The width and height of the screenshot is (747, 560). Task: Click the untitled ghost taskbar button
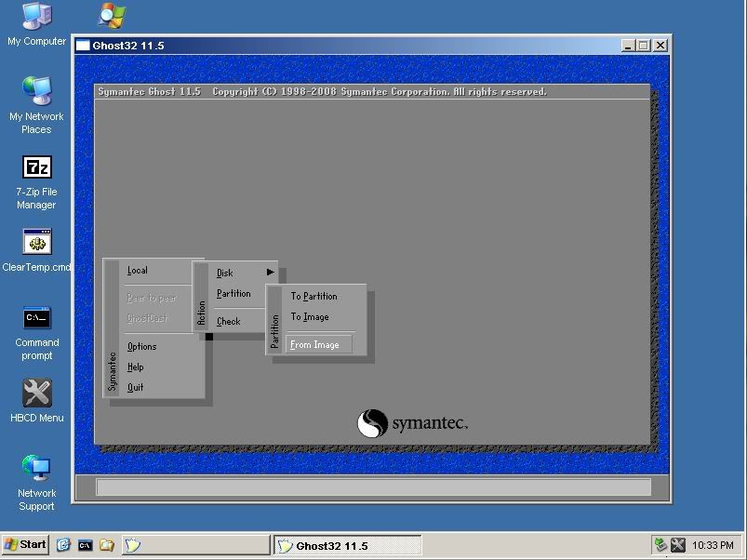pyautogui.click(x=195, y=545)
